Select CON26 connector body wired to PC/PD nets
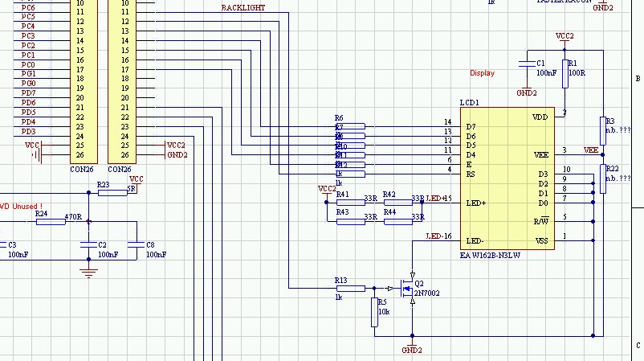This screenshot has height=361, width=644. (x=84, y=80)
